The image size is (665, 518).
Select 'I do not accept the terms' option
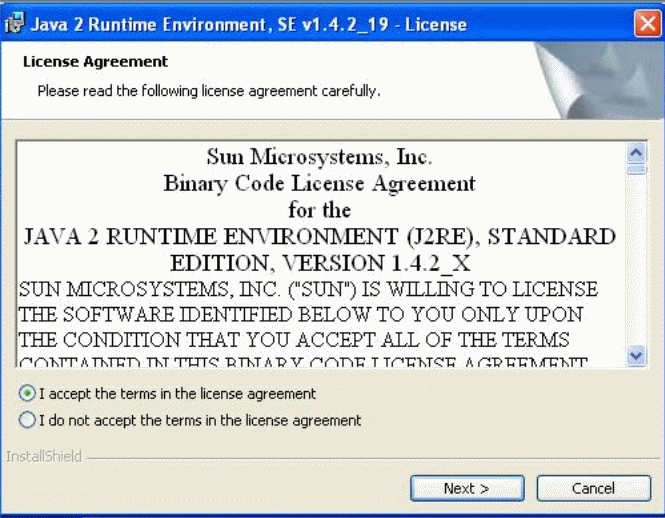(x=27, y=420)
